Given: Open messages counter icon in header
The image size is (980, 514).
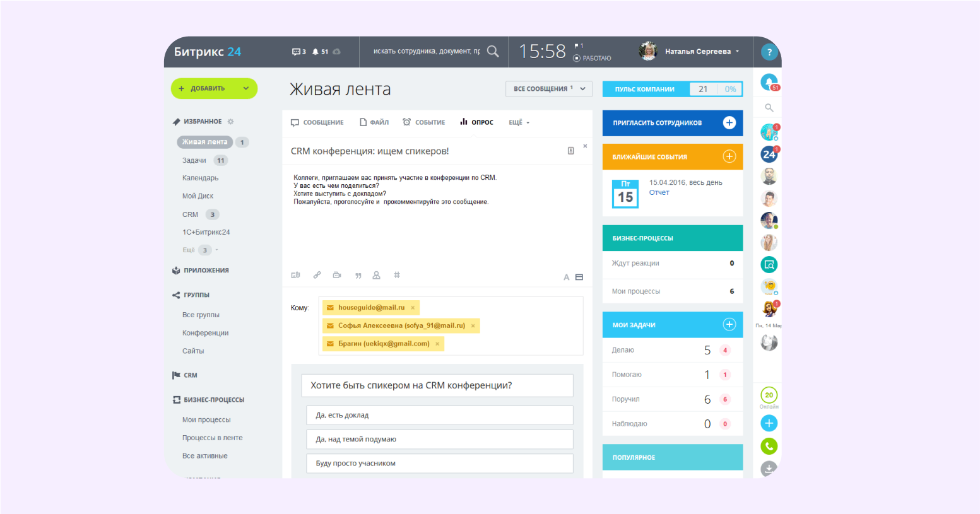Looking at the screenshot, I should [298, 52].
